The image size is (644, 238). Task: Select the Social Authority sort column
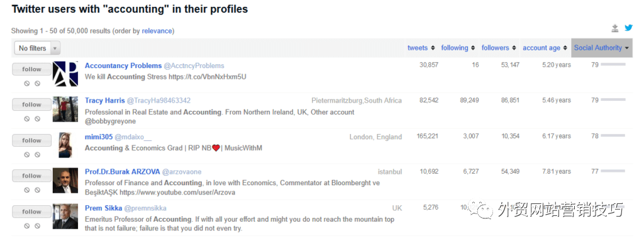pyautogui.click(x=601, y=48)
